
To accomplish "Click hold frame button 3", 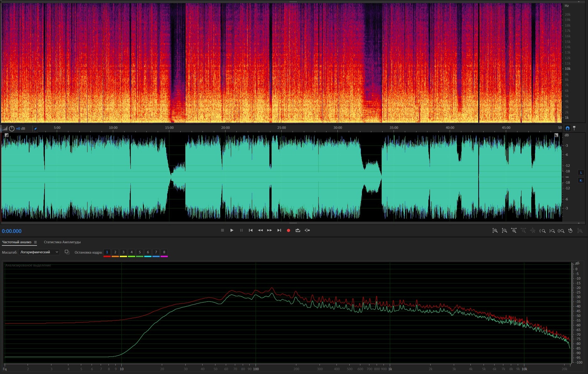I will pos(123,252).
